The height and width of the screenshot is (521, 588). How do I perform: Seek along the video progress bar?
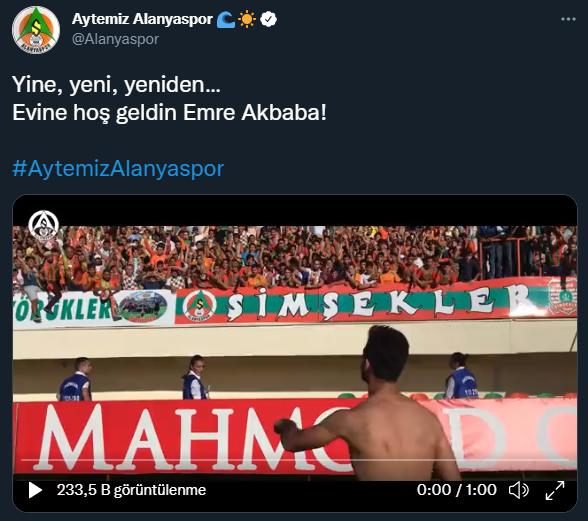(x=294, y=459)
